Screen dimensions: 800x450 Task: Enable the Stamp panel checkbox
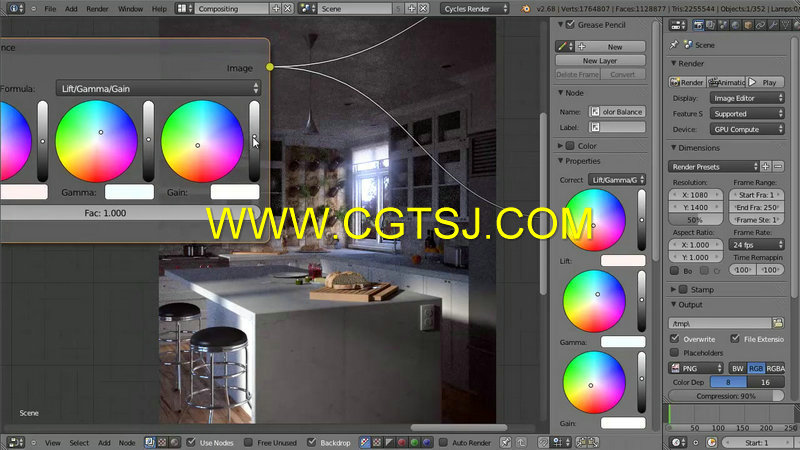(x=683, y=289)
